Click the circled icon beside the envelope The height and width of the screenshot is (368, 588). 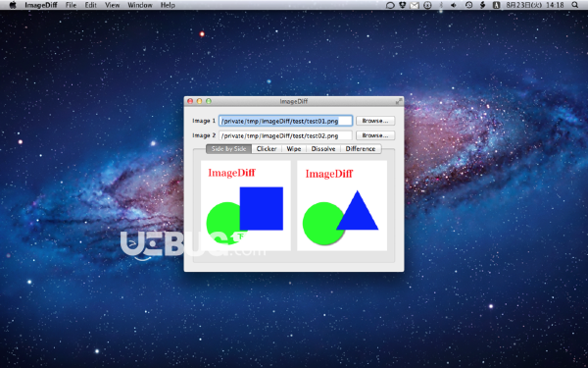tap(427, 5)
